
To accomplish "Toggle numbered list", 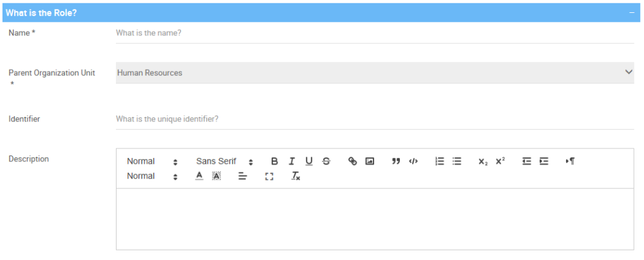I will [440, 161].
